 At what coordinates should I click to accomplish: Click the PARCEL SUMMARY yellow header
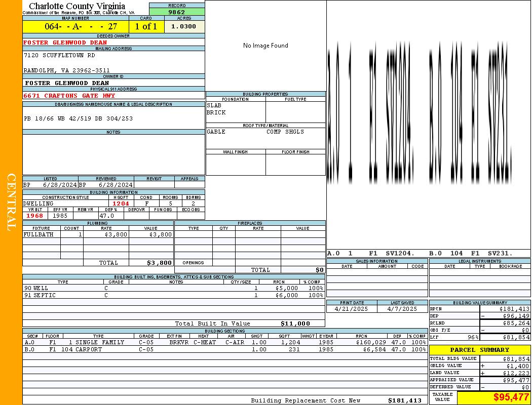(480, 350)
